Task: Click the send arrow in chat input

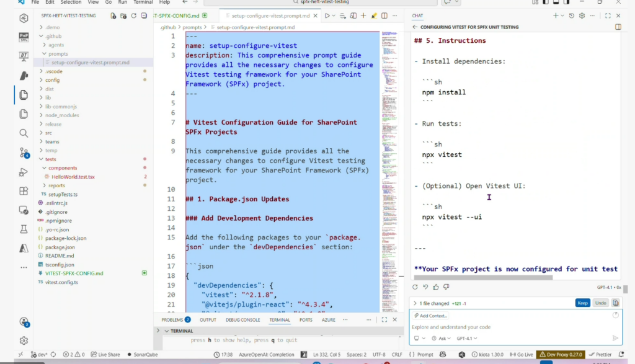Action: [x=615, y=339]
